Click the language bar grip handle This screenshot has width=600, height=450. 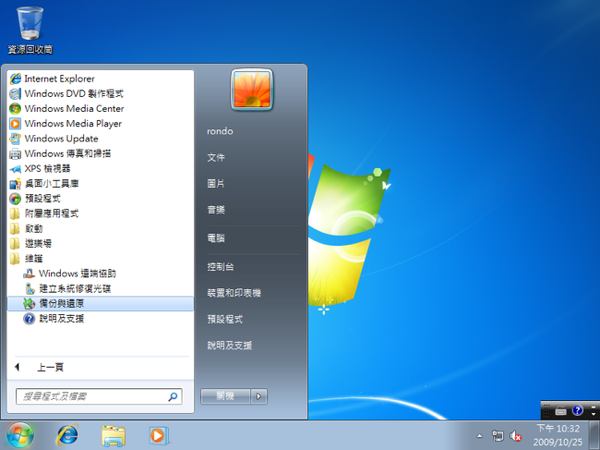[x=546, y=411]
